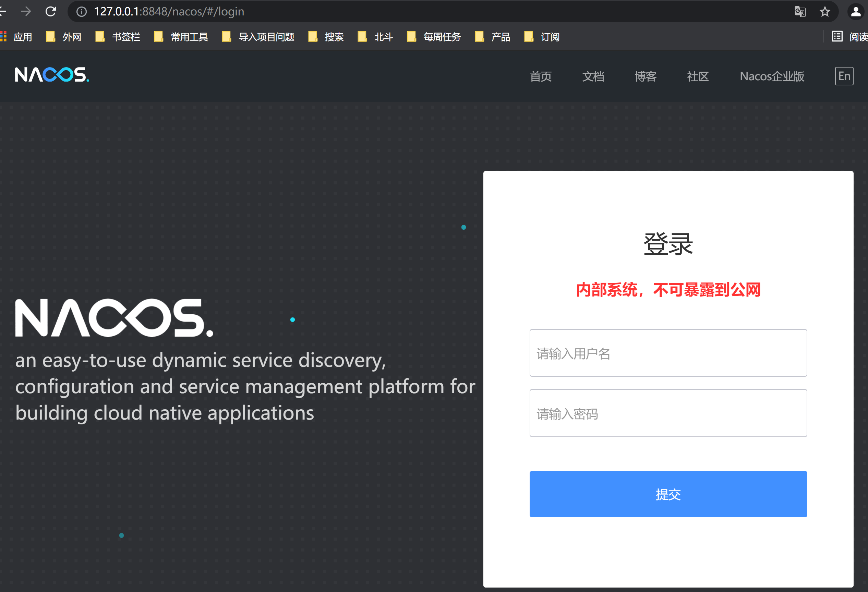Open Nacos企业版 link
This screenshot has width=868, height=592.
772,76
